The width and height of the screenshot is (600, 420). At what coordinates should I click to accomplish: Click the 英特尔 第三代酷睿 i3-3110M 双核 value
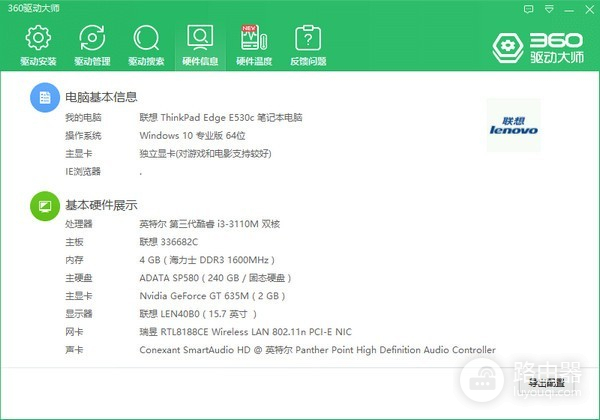210,224
